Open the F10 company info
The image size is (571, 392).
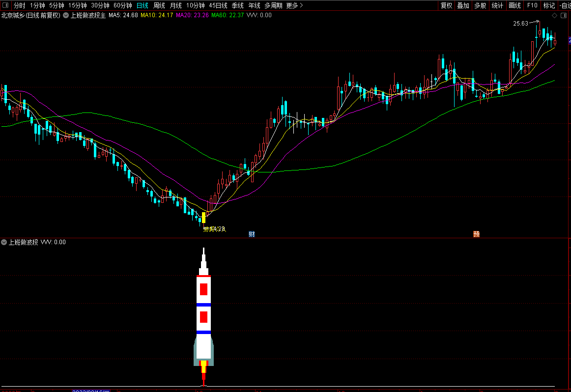[532, 5]
